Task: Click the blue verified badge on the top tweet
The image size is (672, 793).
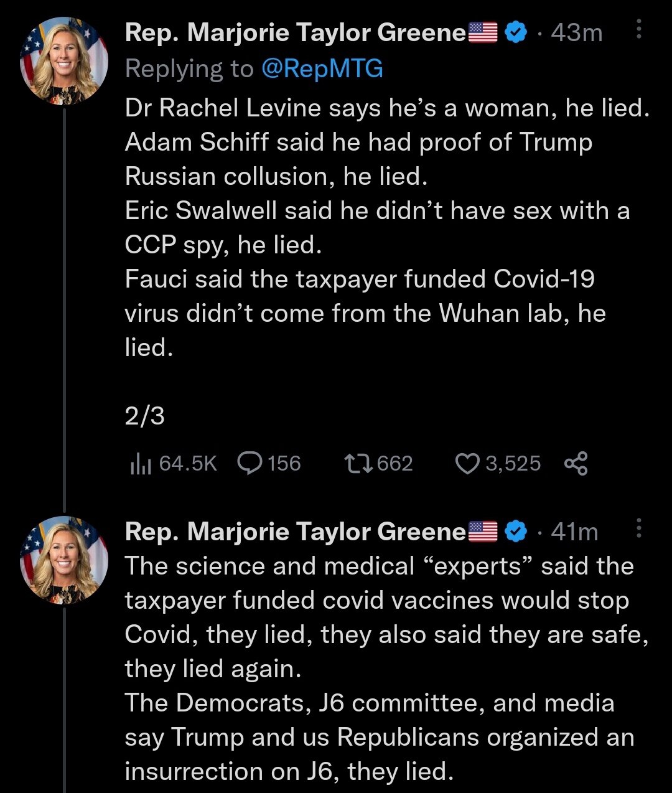Action: coord(514,32)
